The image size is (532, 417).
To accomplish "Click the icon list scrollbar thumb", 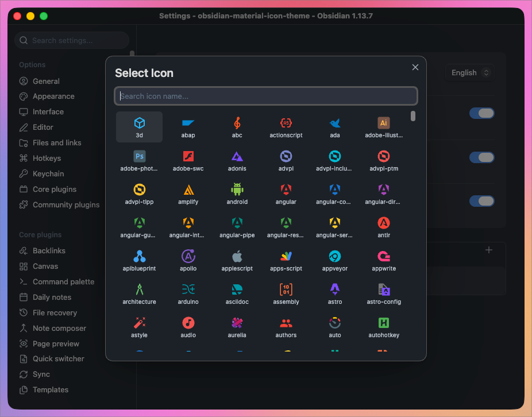I will pyautogui.click(x=413, y=116).
